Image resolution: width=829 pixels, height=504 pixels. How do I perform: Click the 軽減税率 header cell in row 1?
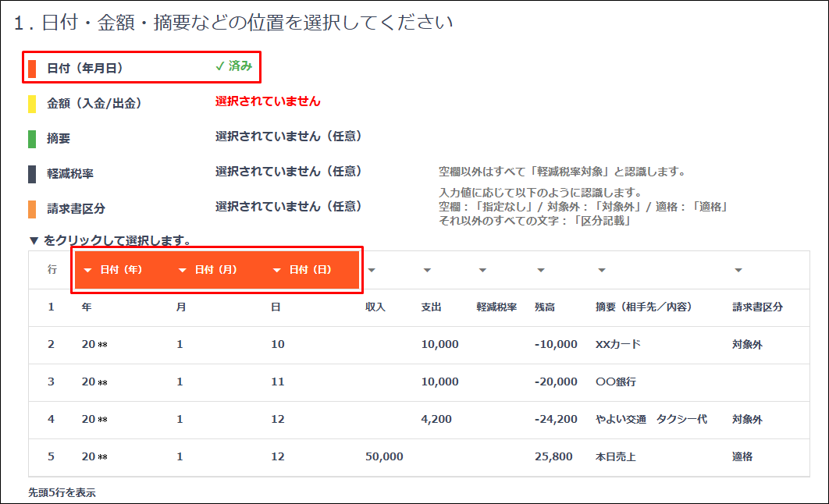(x=496, y=307)
